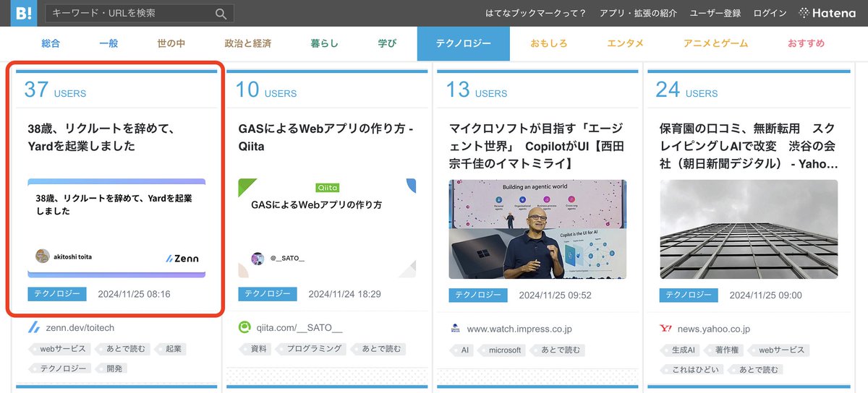Click the search magnifier icon

click(x=221, y=13)
